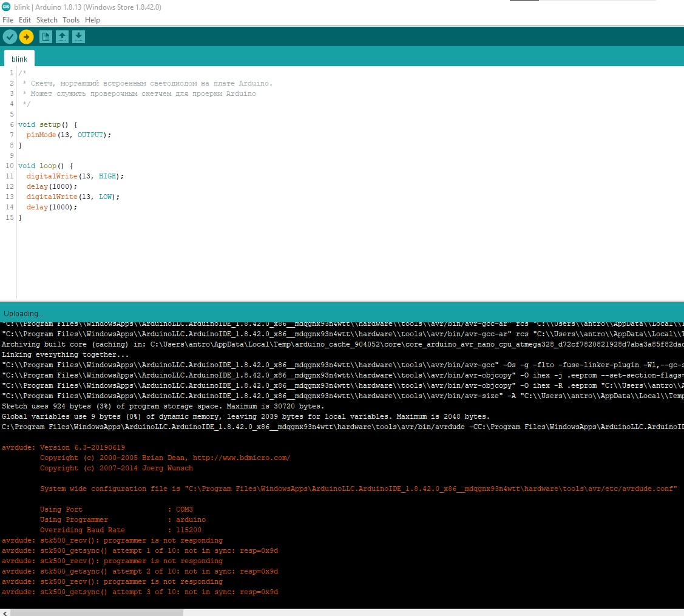The width and height of the screenshot is (684, 616).
Task: Click the 'attempt 2 of 10' error line
Action: coord(140,572)
